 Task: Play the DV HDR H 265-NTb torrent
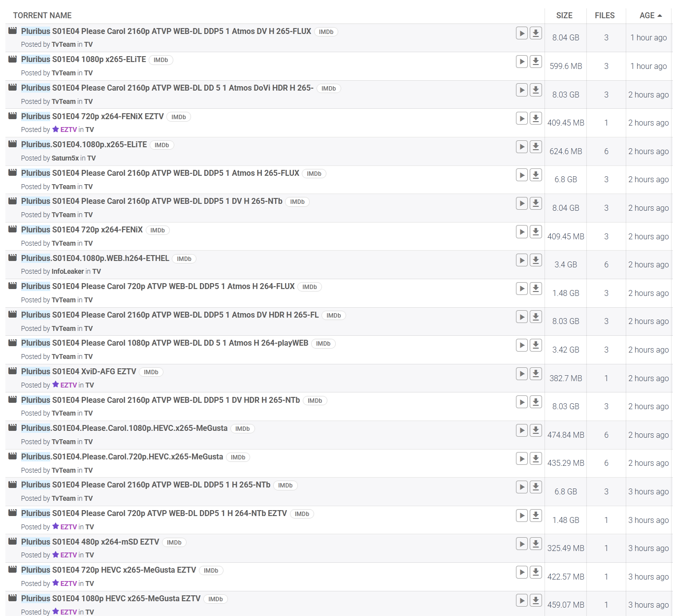pos(522,402)
